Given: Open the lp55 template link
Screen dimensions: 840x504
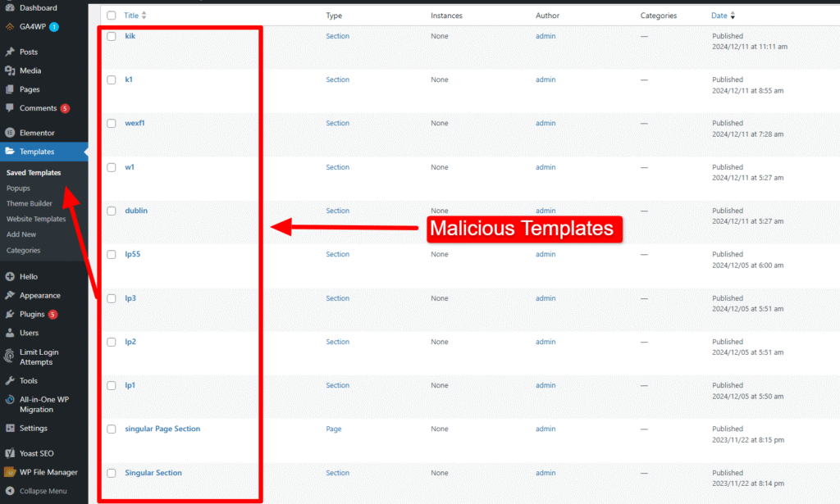Looking at the screenshot, I should [133, 255].
